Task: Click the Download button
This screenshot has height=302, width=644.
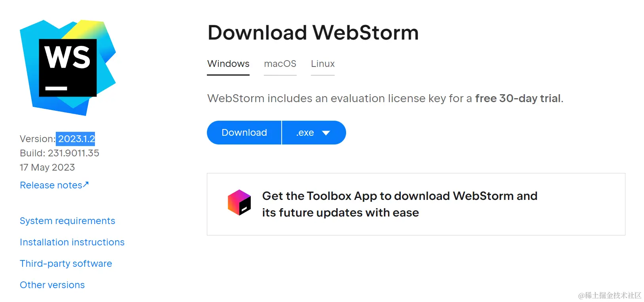Action: click(244, 133)
